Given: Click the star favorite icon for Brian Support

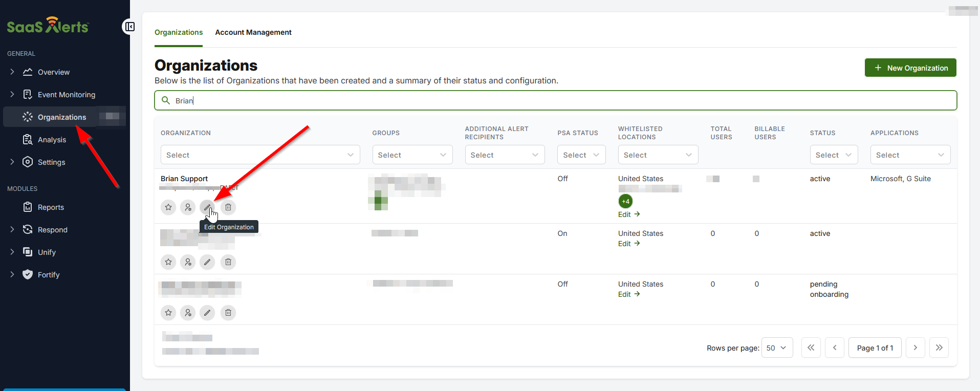Looking at the screenshot, I should point(168,207).
